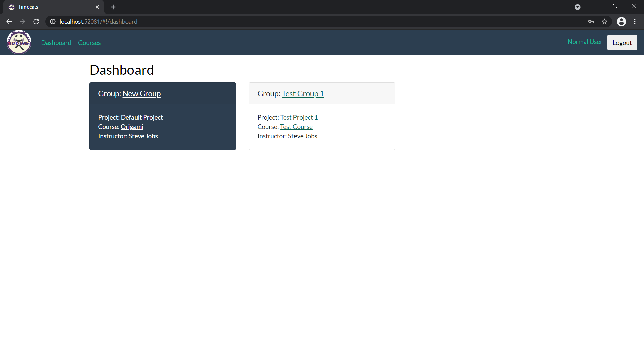Open the Chrome profile avatar icon
644x345 pixels.
[x=621, y=22]
